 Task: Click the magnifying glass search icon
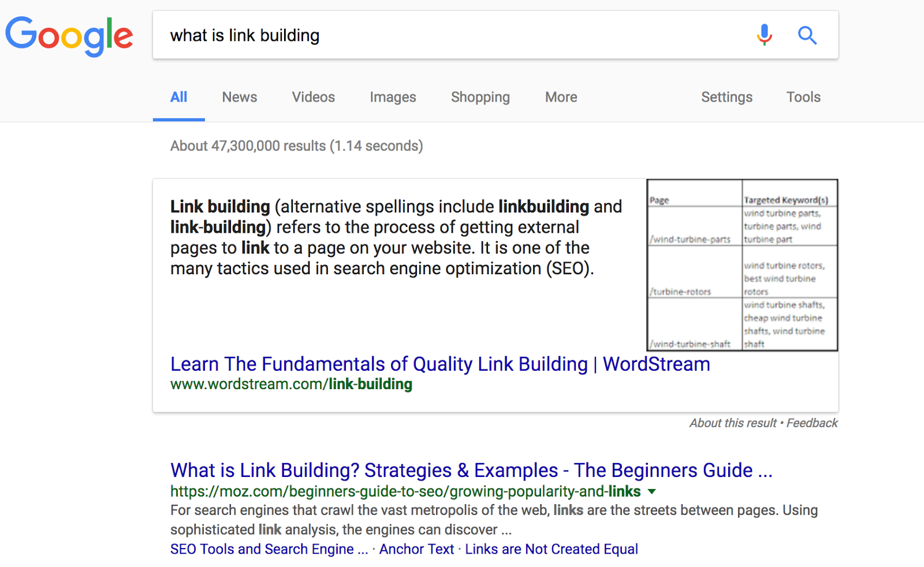click(807, 35)
